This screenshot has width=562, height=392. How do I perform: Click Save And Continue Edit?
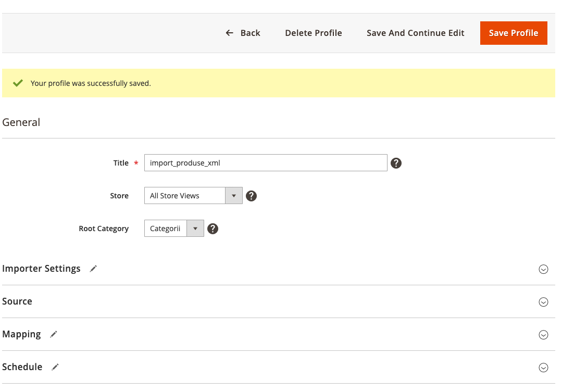coord(415,33)
